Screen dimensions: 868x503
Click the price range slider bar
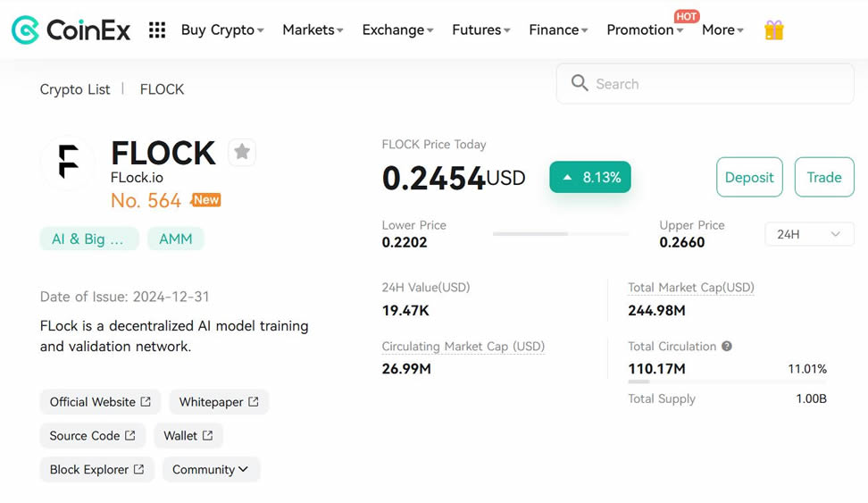click(560, 234)
